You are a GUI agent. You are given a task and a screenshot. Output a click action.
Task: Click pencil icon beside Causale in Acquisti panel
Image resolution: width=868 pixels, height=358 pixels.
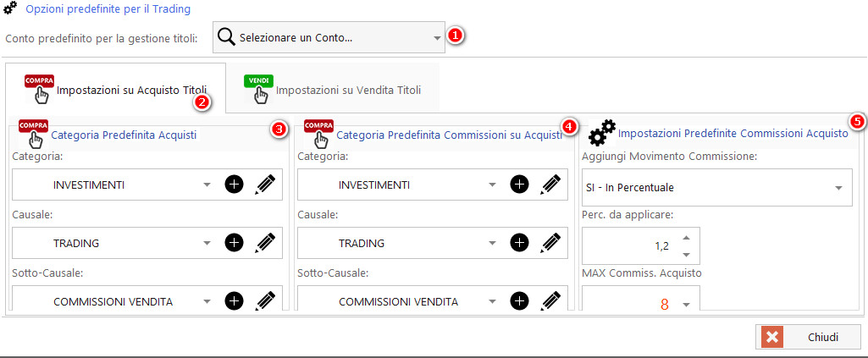(266, 243)
